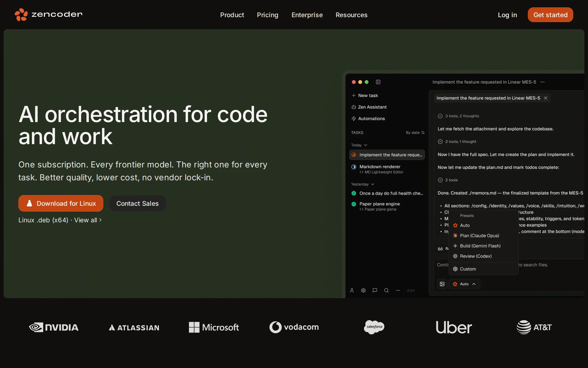
Task: Click the 2.0.4 version label
Action: [411, 290]
